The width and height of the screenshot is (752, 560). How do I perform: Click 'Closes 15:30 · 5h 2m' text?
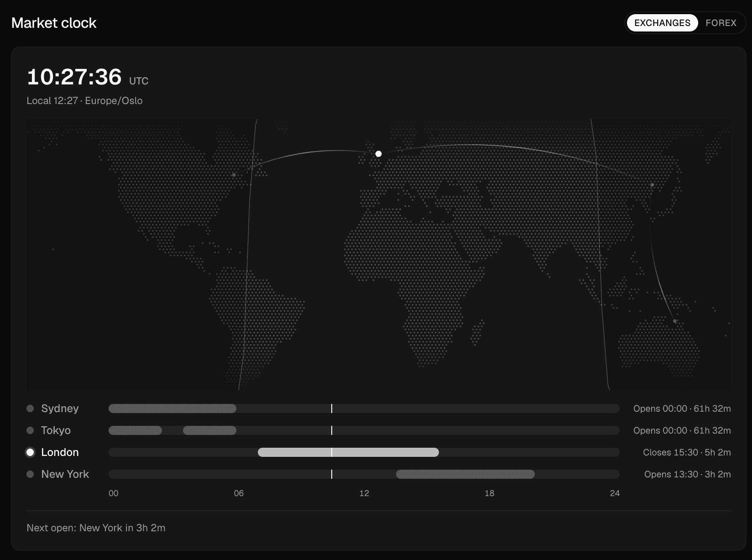click(x=687, y=452)
